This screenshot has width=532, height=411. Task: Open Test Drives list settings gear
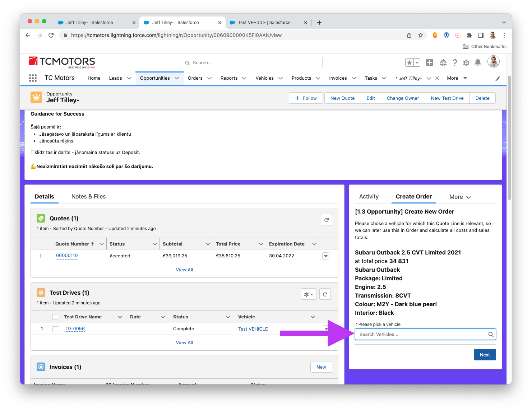[309, 294]
